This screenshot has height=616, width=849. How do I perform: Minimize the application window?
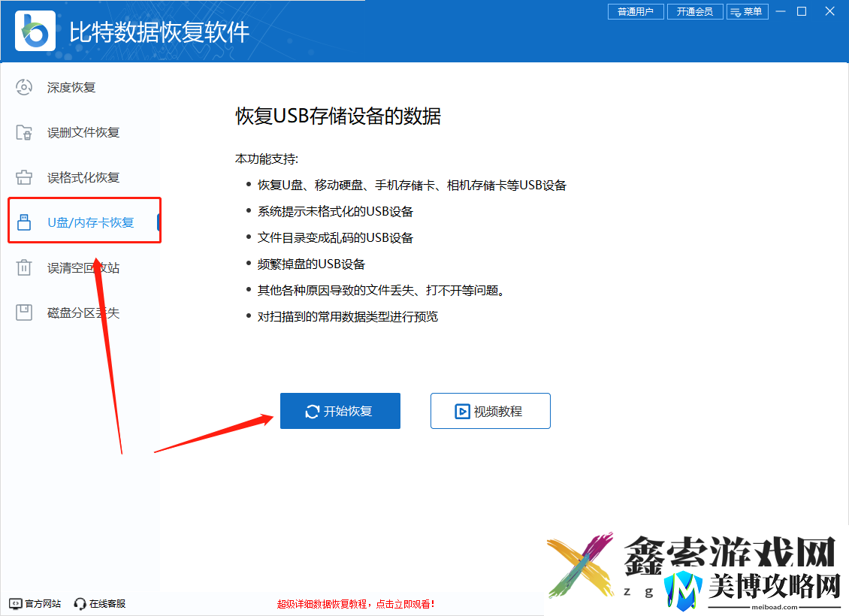pyautogui.click(x=780, y=11)
